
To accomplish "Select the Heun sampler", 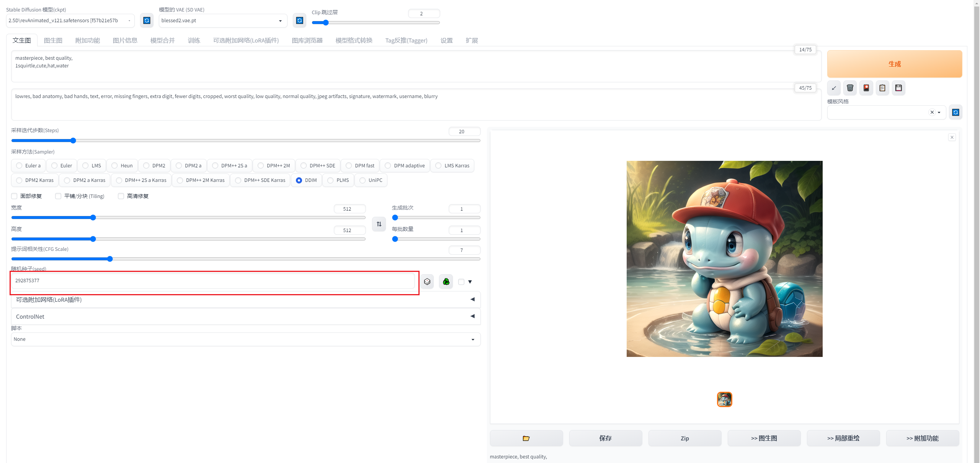I will [x=122, y=165].
